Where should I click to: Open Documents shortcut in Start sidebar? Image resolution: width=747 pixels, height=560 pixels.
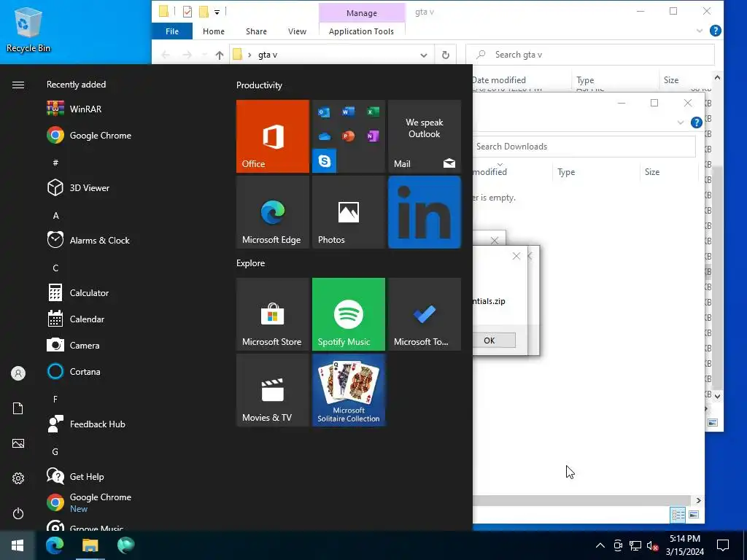tap(18, 408)
